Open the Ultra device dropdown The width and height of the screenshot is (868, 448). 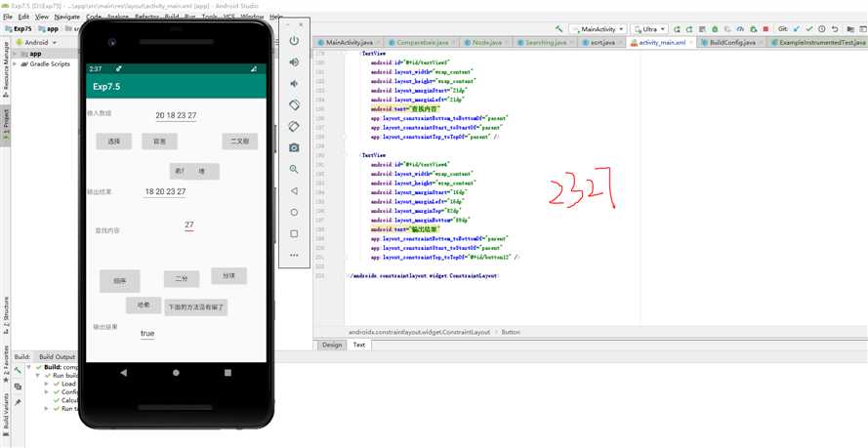point(649,28)
